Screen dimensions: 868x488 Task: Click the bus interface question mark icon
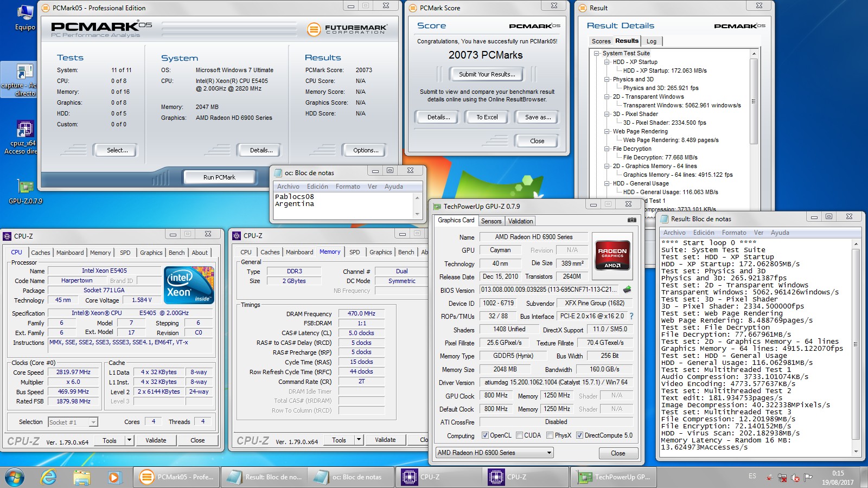click(x=631, y=316)
